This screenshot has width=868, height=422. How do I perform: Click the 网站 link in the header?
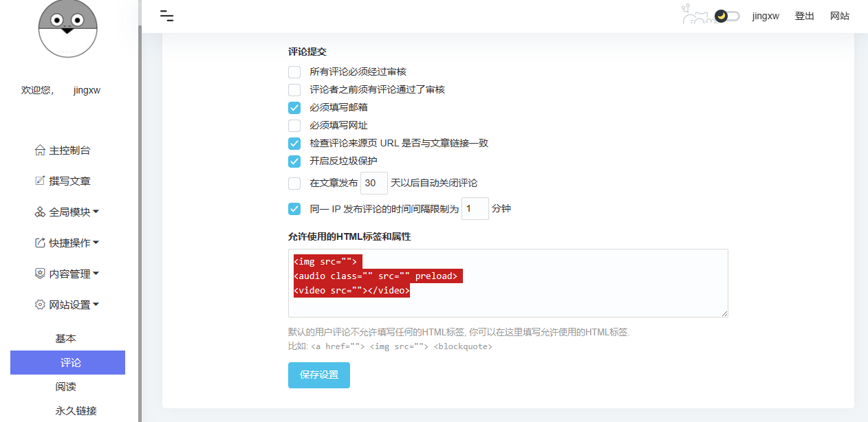pyautogui.click(x=840, y=16)
